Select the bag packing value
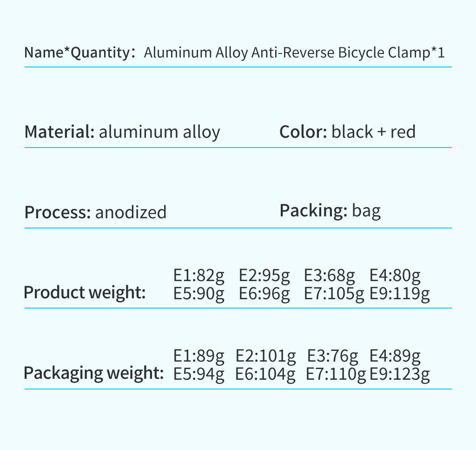 366,211
